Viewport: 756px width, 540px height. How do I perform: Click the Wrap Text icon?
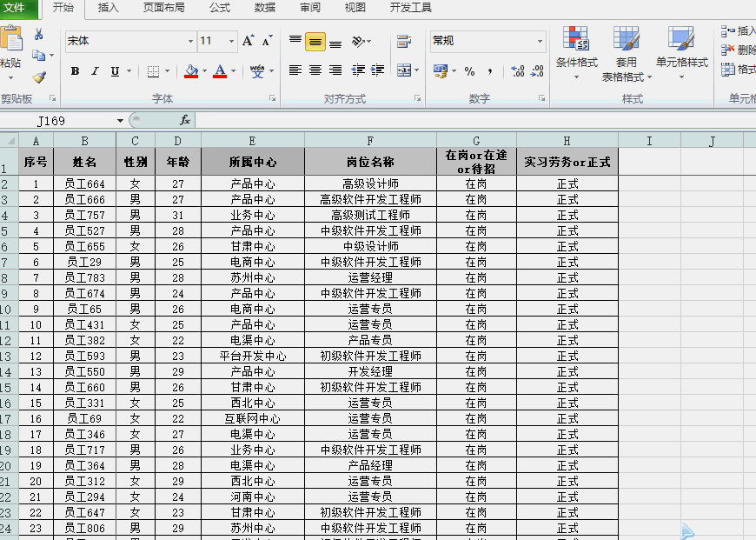click(x=403, y=41)
